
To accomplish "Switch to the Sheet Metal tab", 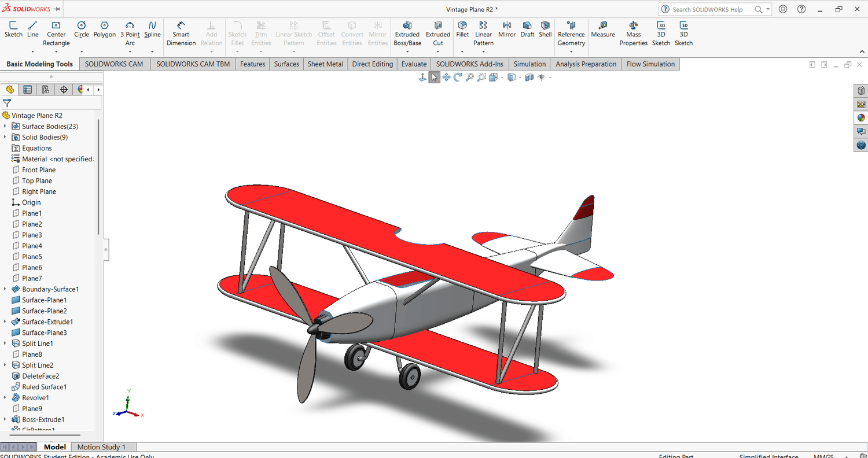I will pyautogui.click(x=325, y=64).
